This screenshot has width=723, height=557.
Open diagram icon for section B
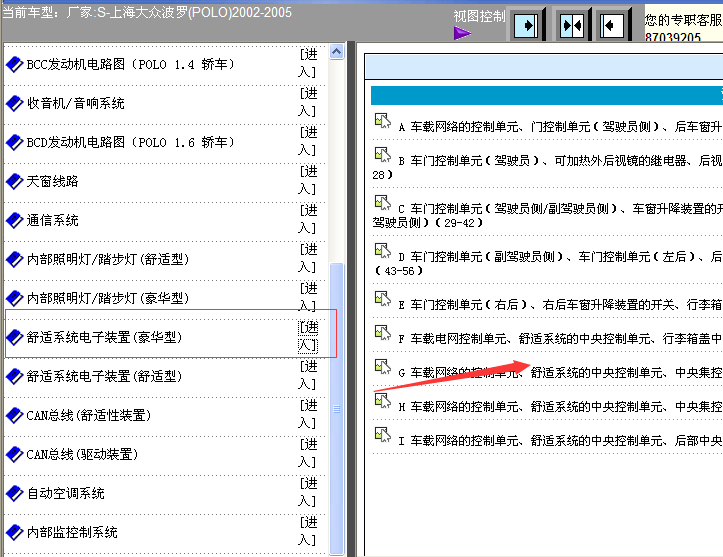(x=383, y=155)
